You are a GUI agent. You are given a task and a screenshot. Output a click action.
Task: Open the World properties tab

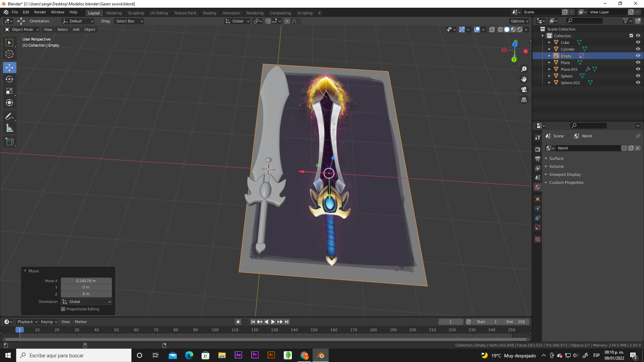(538, 187)
